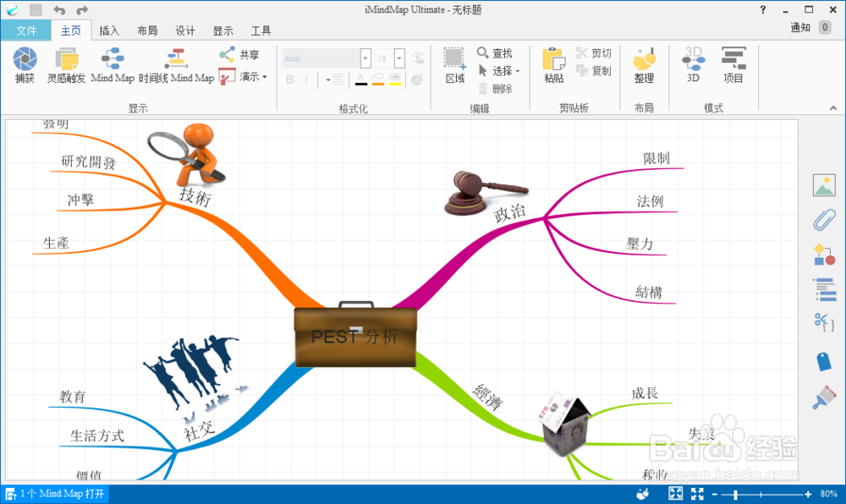Toggle bold formatting

[289, 79]
